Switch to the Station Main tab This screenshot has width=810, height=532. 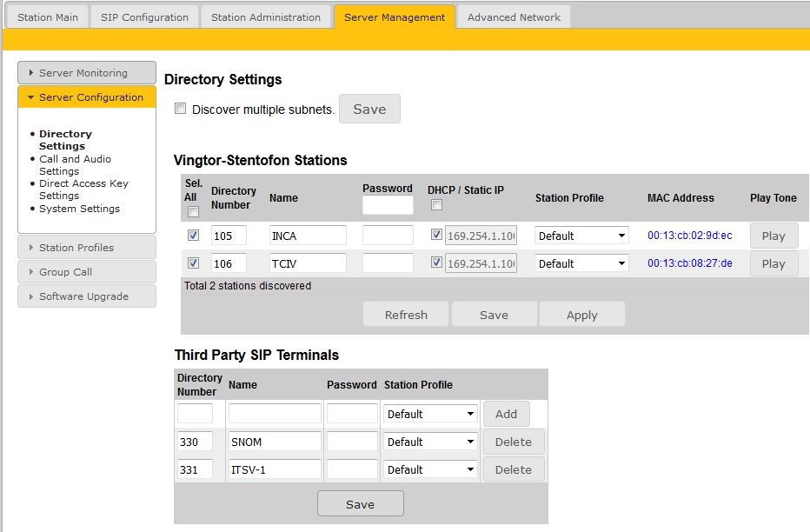48,17
